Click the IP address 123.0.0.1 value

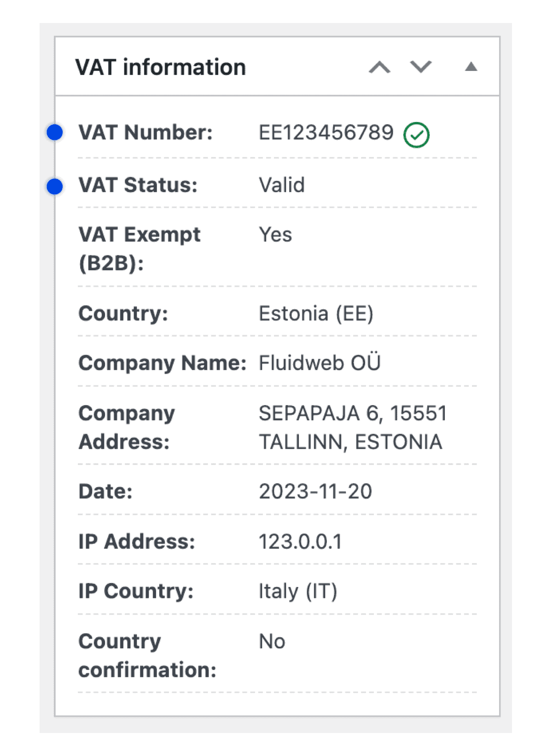click(300, 542)
